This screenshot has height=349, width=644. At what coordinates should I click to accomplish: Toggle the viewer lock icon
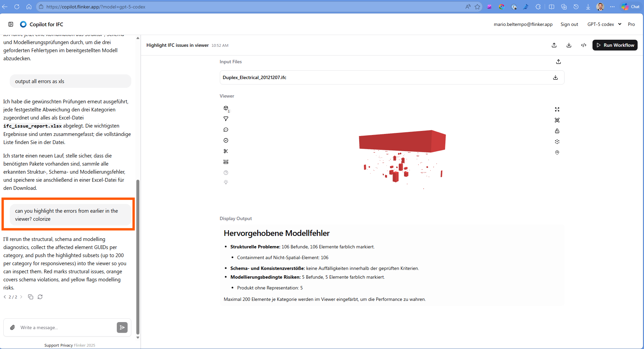pos(557,131)
